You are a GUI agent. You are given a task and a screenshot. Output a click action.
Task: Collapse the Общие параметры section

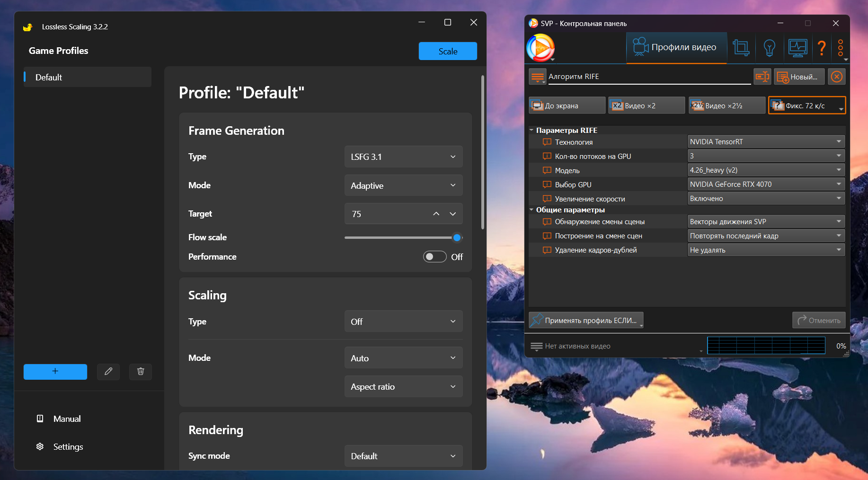click(x=531, y=209)
